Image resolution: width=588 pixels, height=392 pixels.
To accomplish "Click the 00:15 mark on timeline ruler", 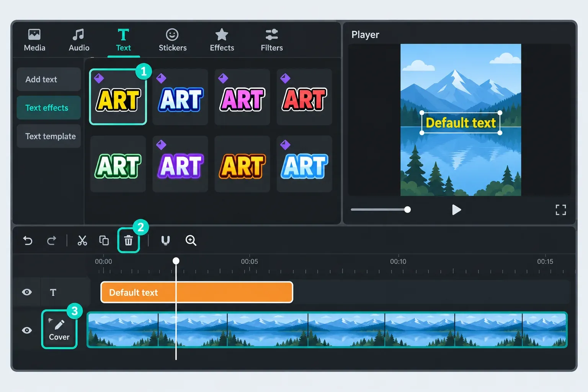I will point(545,261).
